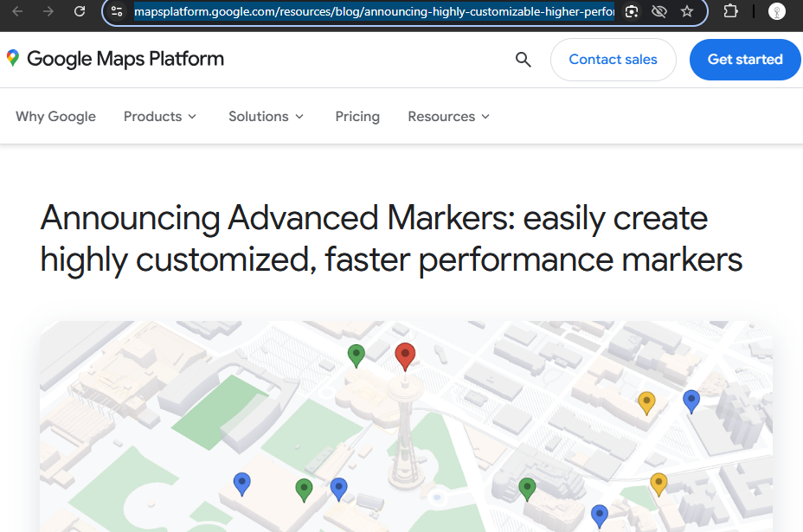Bookmark this page with the star icon
Viewport: 803px width, 532px height.
pos(687,11)
